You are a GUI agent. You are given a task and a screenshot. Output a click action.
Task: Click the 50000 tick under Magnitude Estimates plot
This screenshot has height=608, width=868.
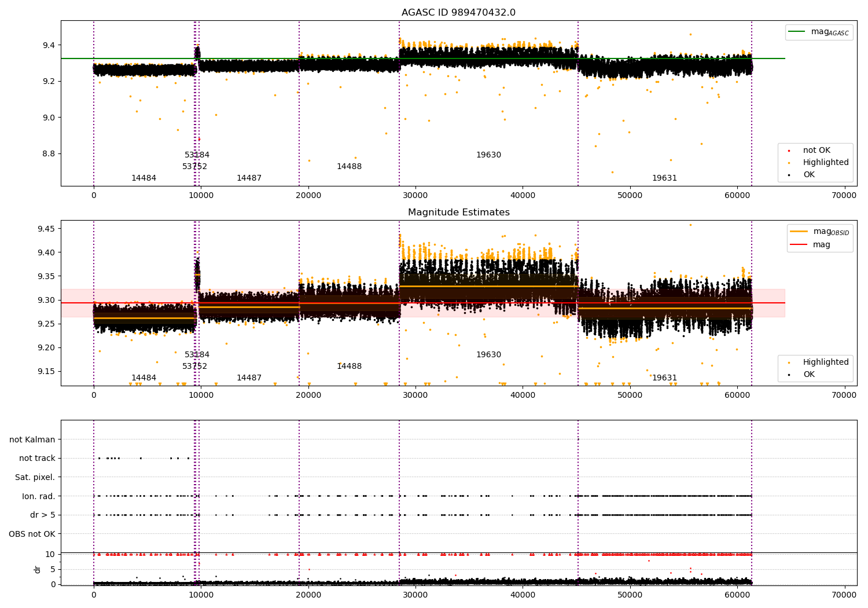630,395
